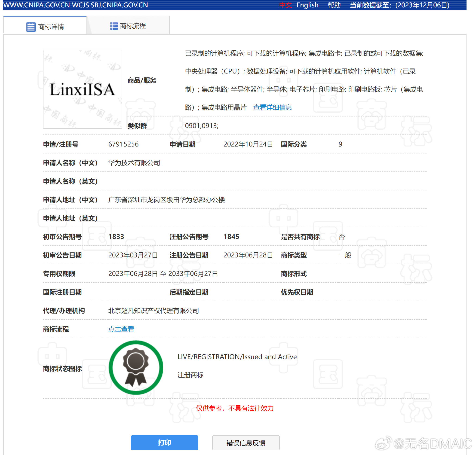476x455 pixels.
Task: Click the LinxiISA trademark image
Action: [x=82, y=89]
